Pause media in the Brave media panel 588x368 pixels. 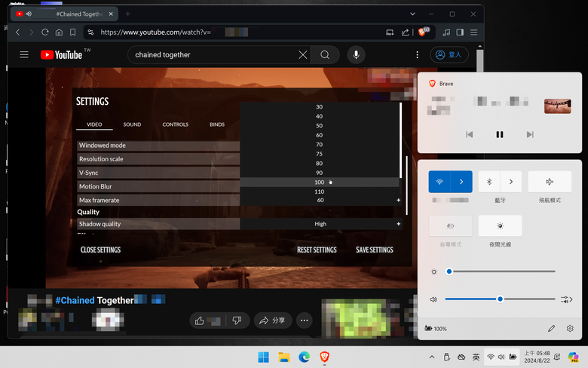point(500,134)
